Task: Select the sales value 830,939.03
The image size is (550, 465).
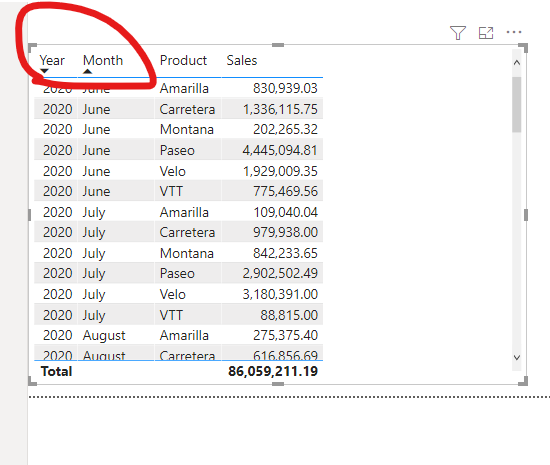Action: pos(285,88)
